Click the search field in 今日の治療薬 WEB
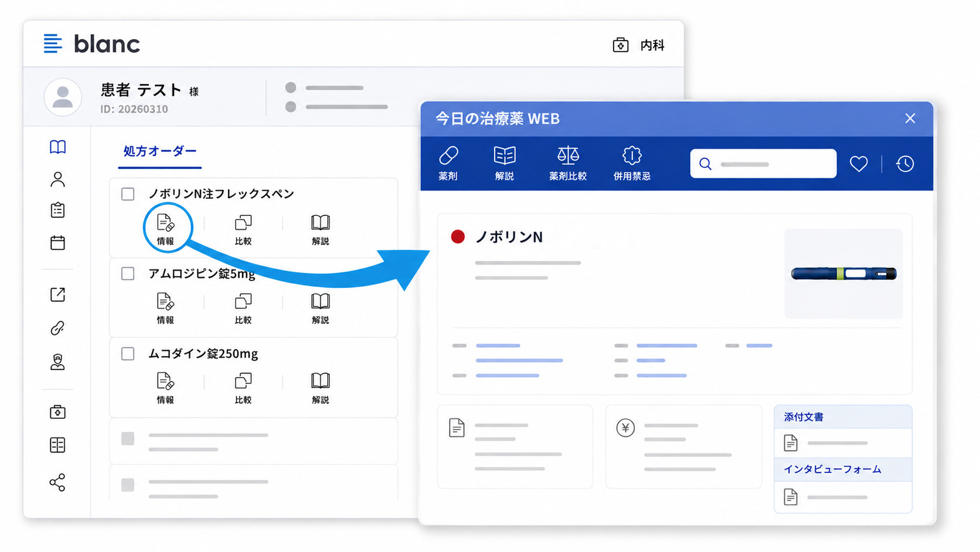 click(763, 164)
